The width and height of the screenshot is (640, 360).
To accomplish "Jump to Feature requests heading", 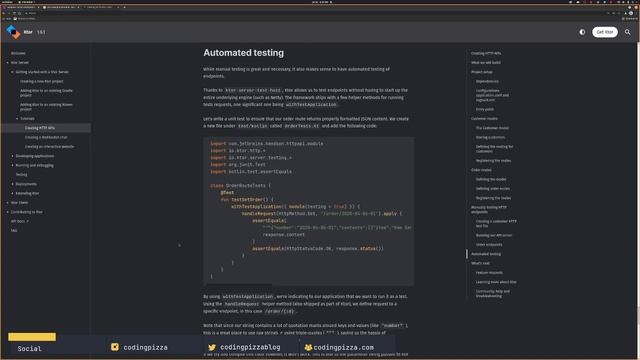I will point(489,273).
